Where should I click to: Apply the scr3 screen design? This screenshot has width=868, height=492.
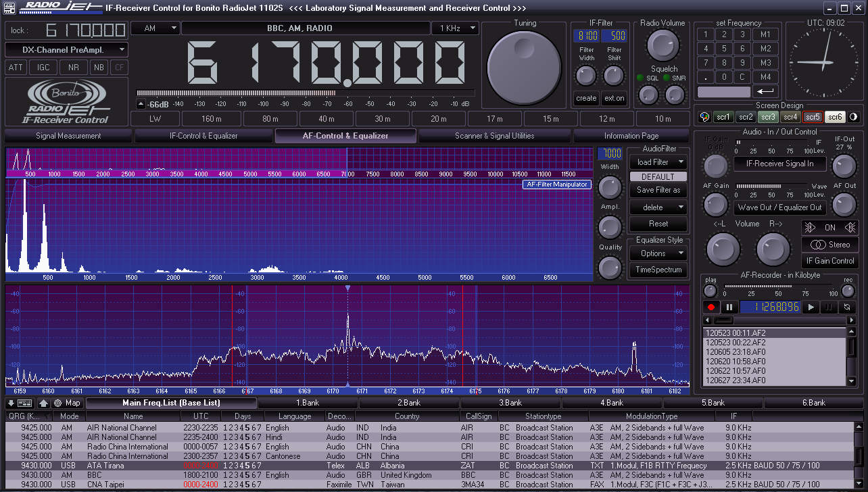[x=768, y=117]
